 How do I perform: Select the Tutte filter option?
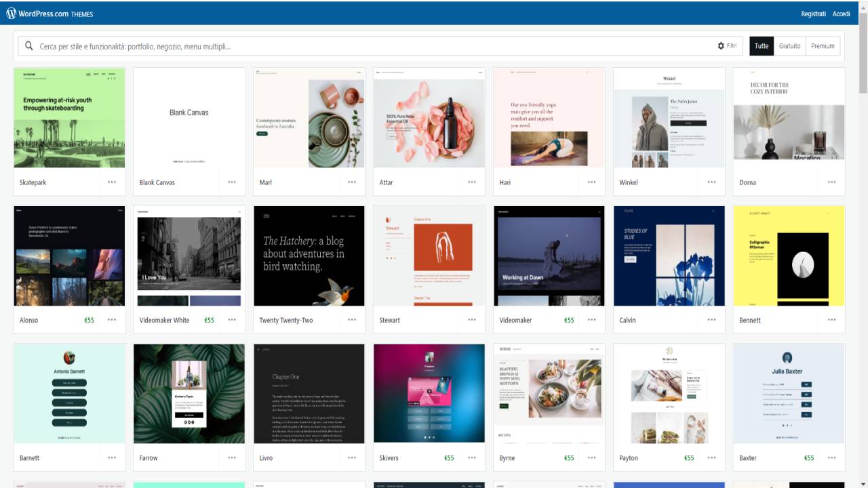pos(762,46)
